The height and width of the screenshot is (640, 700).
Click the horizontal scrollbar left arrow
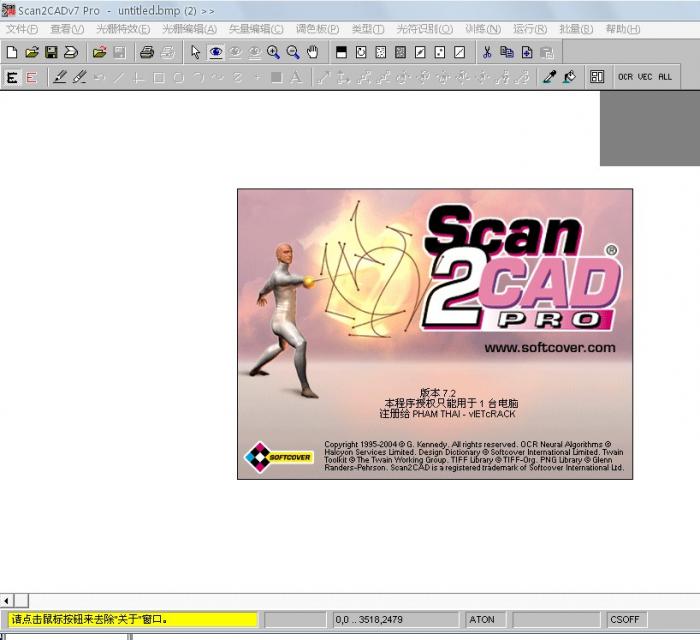pos(7,600)
